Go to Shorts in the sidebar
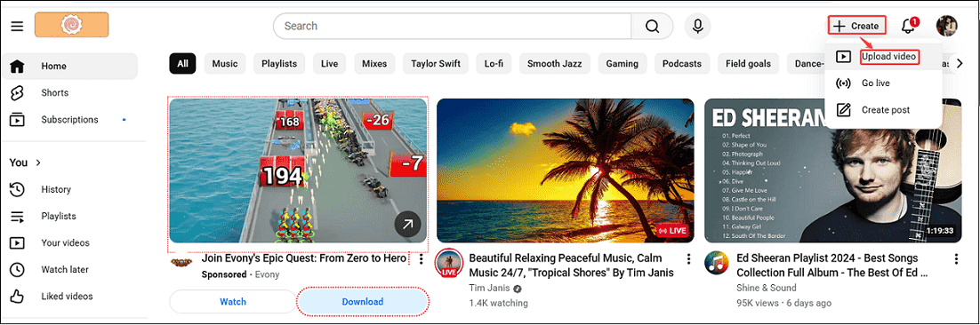980x325 pixels. coord(69,93)
